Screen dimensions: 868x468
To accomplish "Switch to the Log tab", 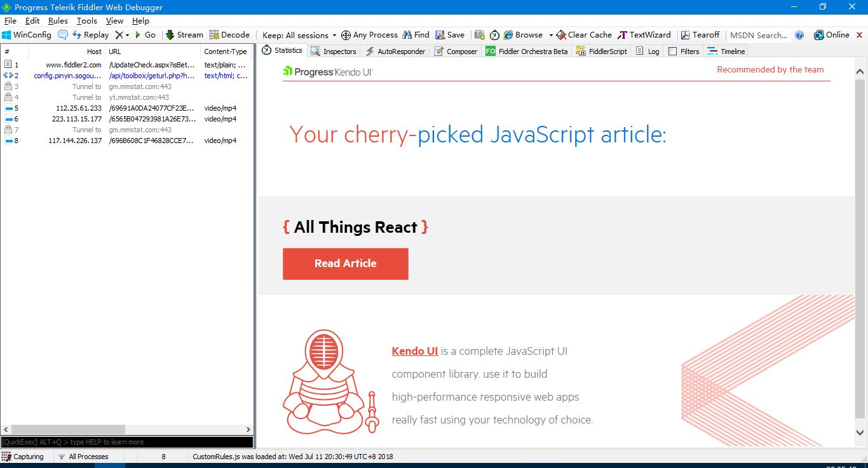I will coord(648,52).
